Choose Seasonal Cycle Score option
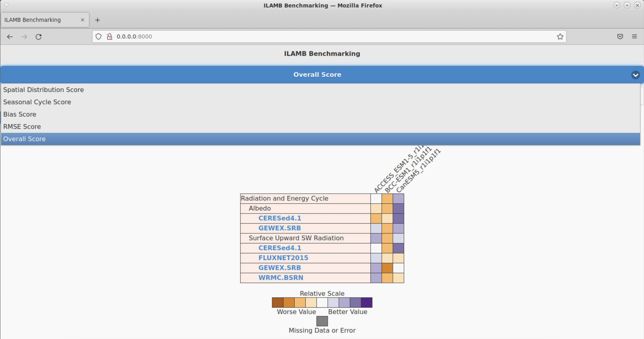The image size is (644, 339). 320,102
